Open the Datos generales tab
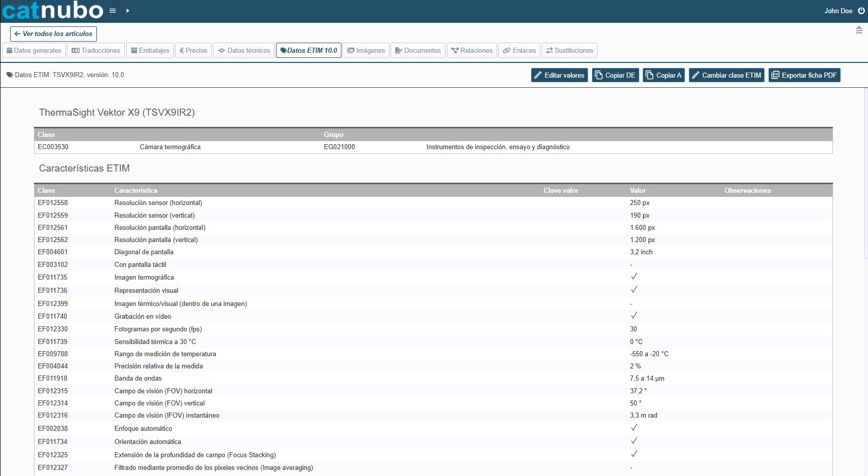Image resolution: width=868 pixels, height=476 pixels. pyautogui.click(x=34, y=51)
